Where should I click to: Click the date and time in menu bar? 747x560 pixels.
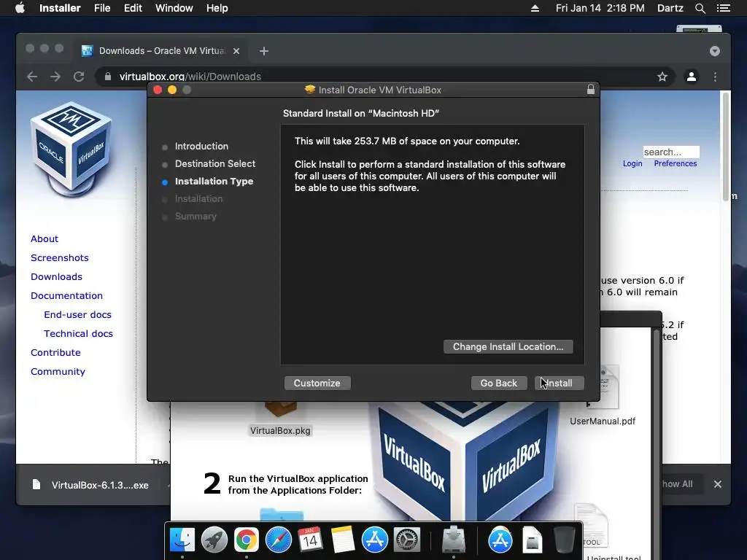[600, 8]
